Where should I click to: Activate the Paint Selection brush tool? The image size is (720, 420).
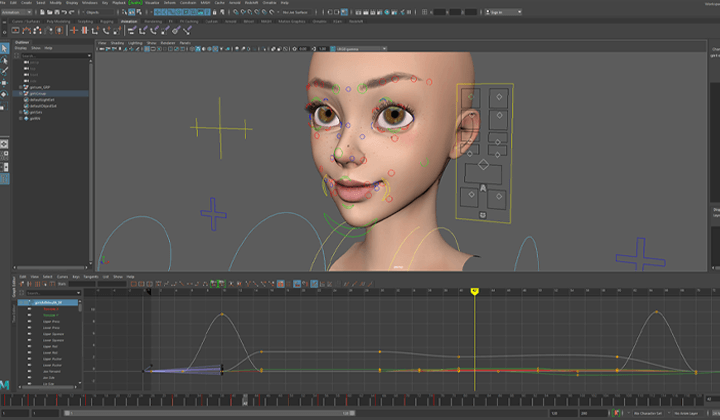coord(4,71)
